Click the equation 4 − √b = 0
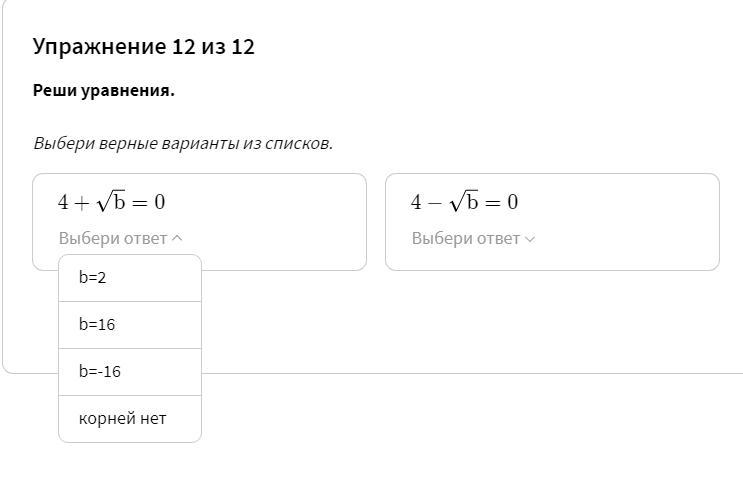The image size is (743, 484). (464, 202)
